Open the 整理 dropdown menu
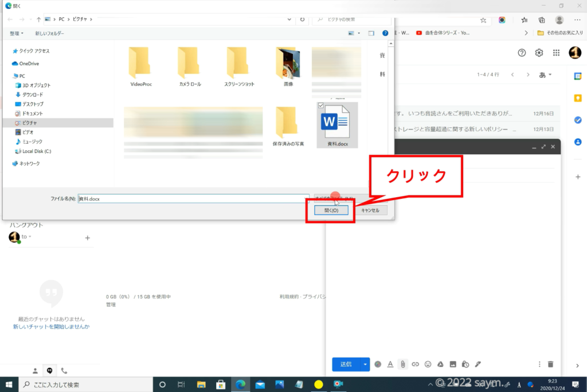The image size is (587, 392). 17,33
